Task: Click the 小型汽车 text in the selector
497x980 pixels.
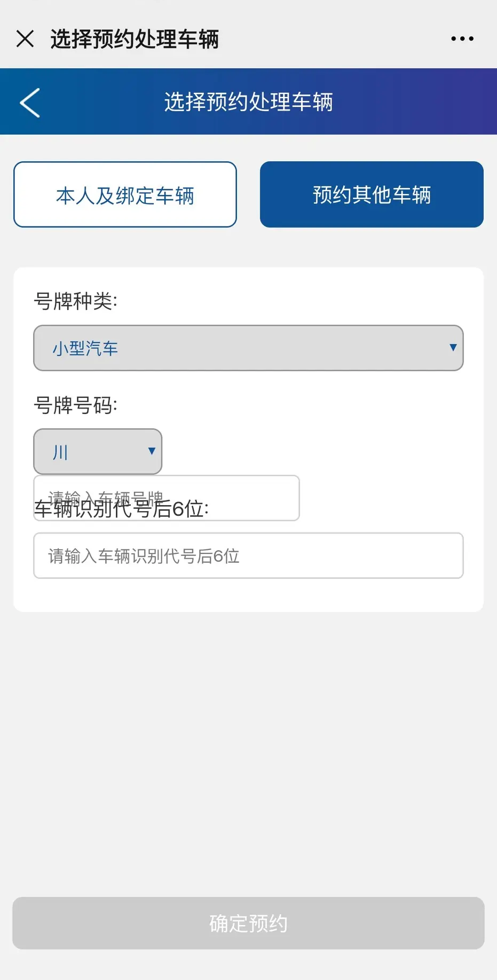Action: click(x=85, y=349)
